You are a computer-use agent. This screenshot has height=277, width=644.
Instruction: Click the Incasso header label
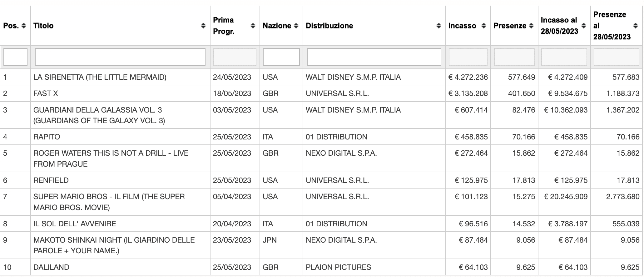tap(462, 26)
